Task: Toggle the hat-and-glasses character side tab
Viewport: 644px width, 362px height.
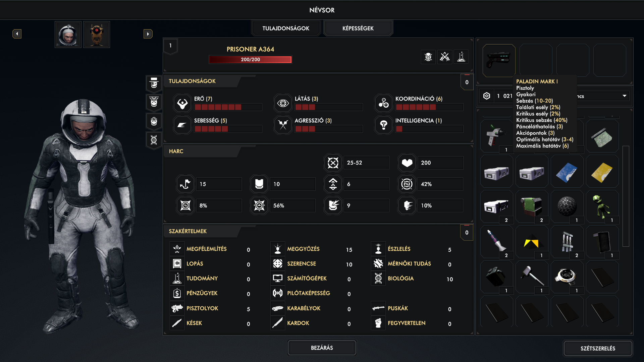Action: 154,83
